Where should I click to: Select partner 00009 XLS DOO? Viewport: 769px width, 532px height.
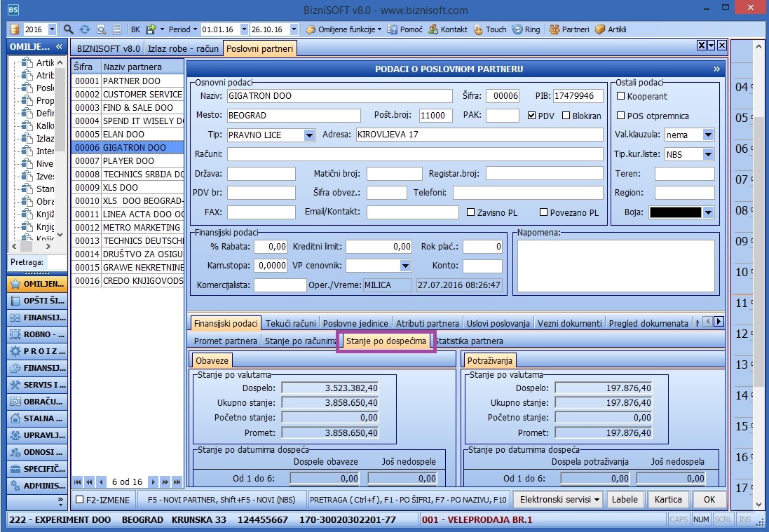pos(128,187)
